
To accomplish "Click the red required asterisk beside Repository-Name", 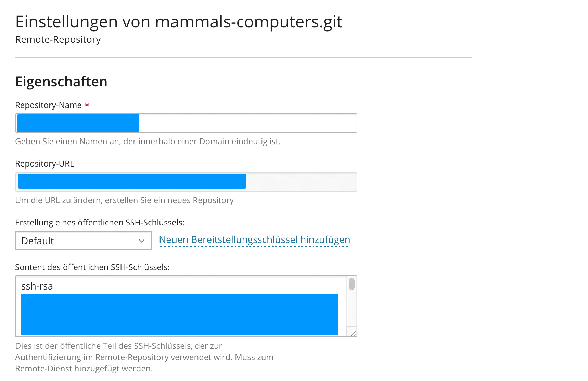I will 87,105.
